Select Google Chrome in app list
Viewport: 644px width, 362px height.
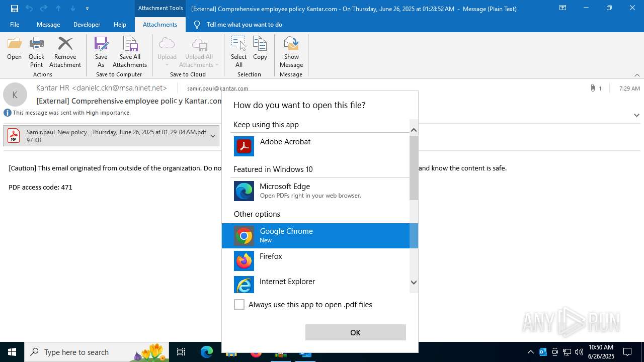pyautogui.click(x=320, y=236)
